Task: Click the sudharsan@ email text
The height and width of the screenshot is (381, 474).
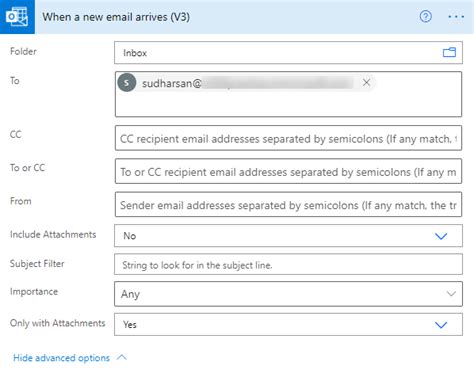Action: [172, 83]
